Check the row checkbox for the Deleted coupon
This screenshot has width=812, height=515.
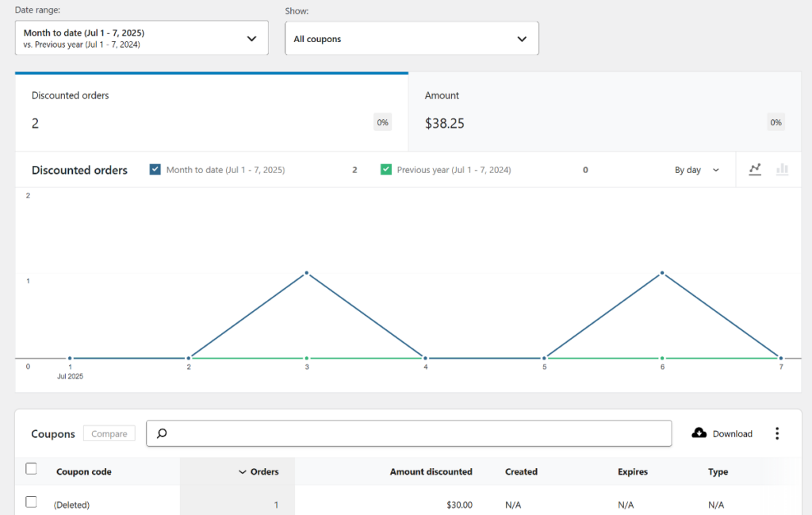pos(31,502)
